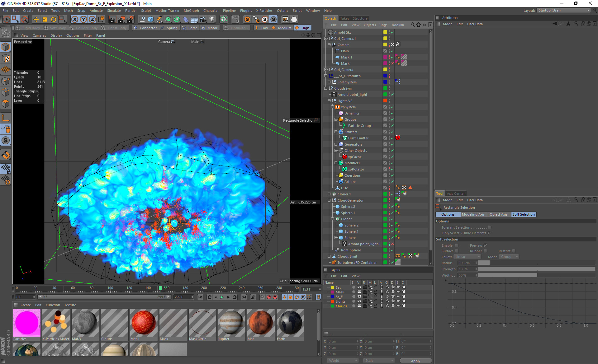598x364 pixels.
Task: Set quality to High
Action: 302,28
